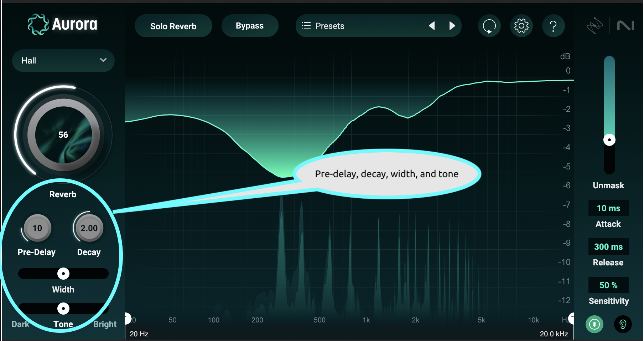Screen dimensions: 644x341
Task: Click the low frequency handle at 20 Hz
Action: pos(127,318)
